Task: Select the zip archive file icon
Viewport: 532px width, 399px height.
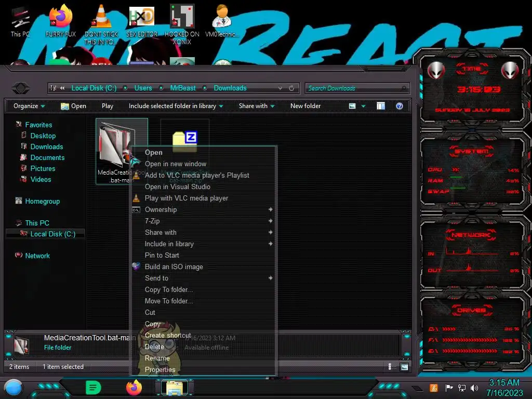Action: 185,141
